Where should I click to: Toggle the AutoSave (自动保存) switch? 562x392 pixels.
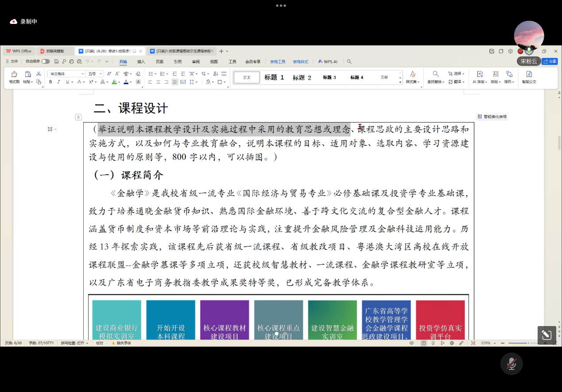(45, 61)
